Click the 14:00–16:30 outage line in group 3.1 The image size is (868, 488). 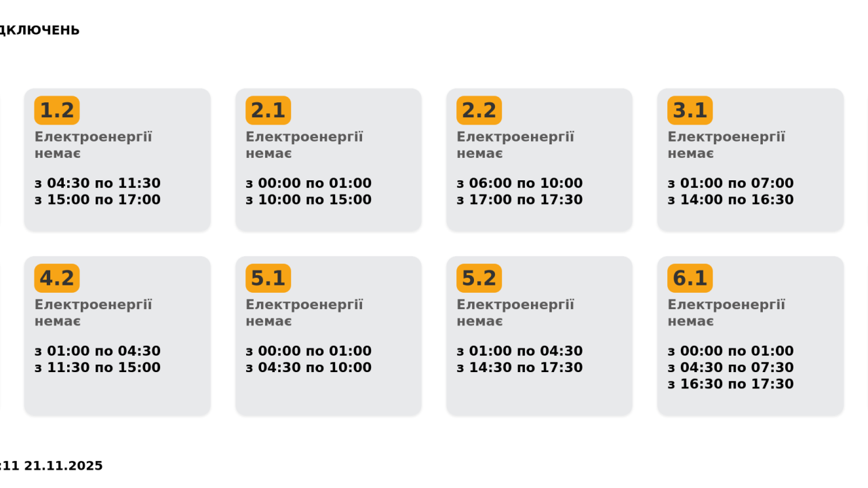pyautogui.click(x=730, y=200)
